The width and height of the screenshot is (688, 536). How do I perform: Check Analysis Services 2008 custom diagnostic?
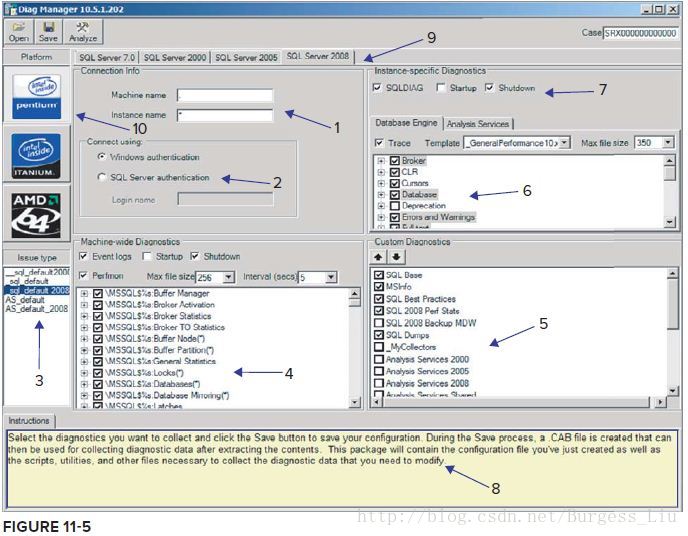(379, 383)
